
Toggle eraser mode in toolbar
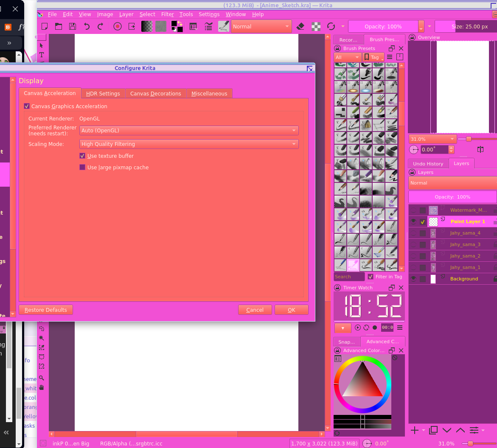300,27
